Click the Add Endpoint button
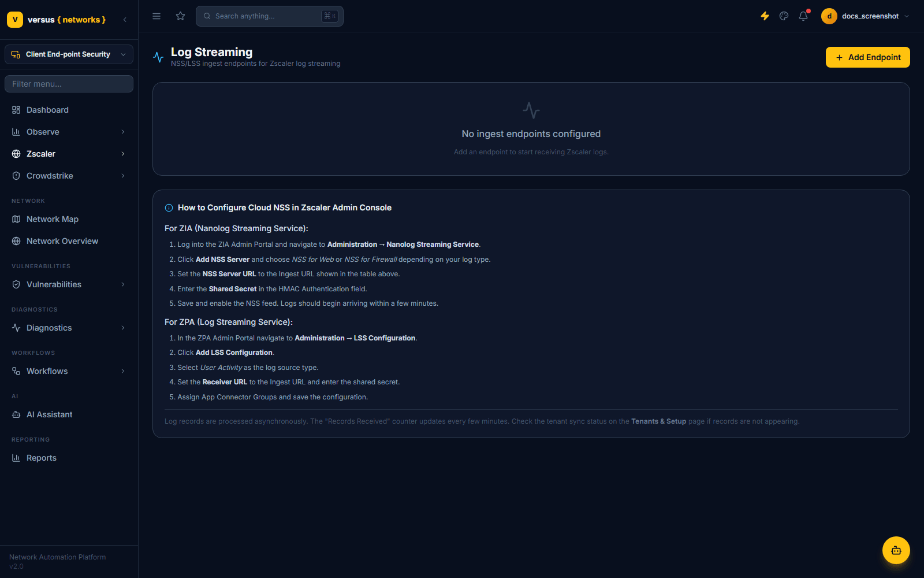Viewport: 924px width, 578px height. (867, 57)
